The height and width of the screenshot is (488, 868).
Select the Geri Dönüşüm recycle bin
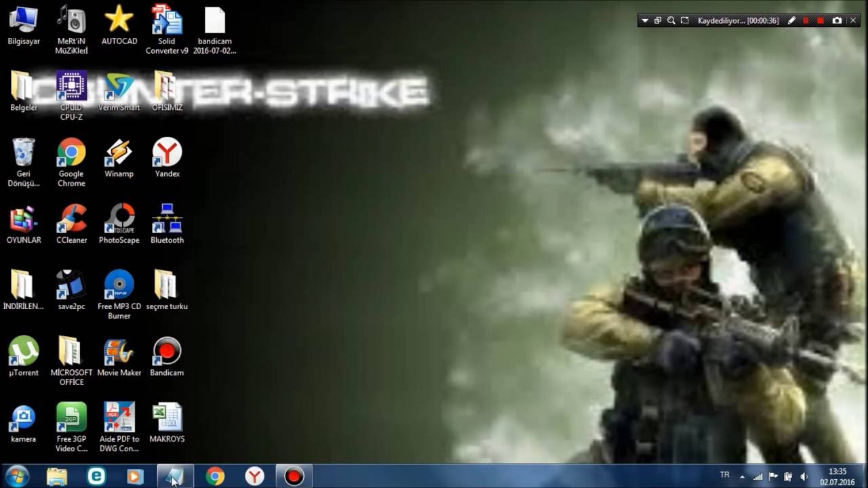click(x=24, y=163)
